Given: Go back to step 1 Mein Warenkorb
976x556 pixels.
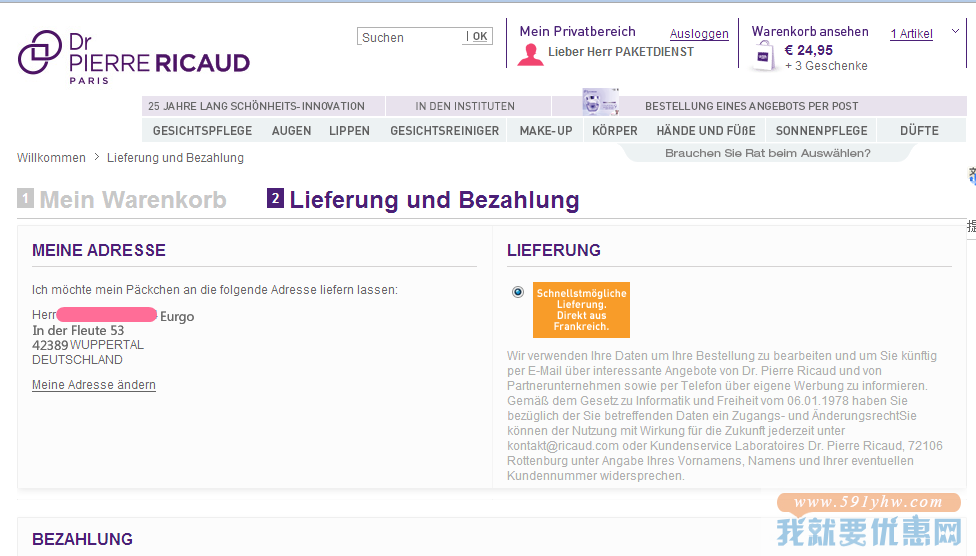Looking at the screenshot, I should 122,200.
